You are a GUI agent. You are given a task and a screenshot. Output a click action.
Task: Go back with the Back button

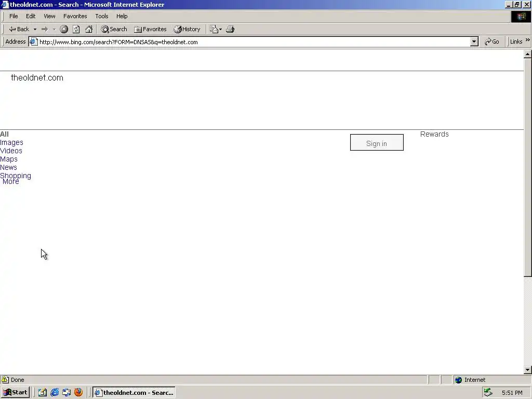[19, 29]
